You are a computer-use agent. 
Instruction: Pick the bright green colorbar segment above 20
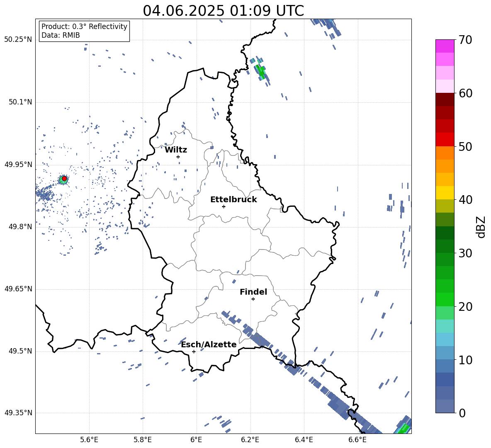(445, 299)
